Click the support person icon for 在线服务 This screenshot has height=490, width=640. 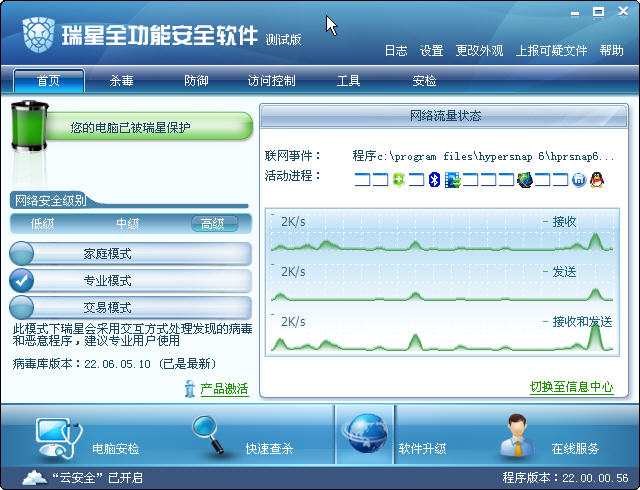517,435
